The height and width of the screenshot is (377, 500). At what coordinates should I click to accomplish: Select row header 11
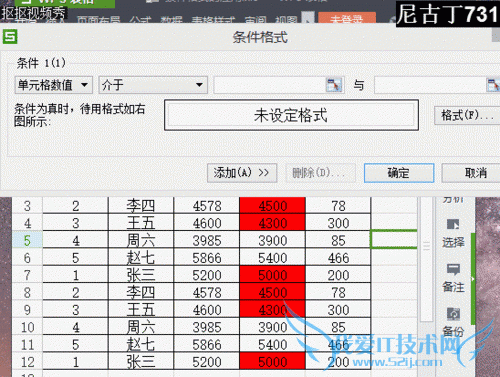tap(27, 344)
